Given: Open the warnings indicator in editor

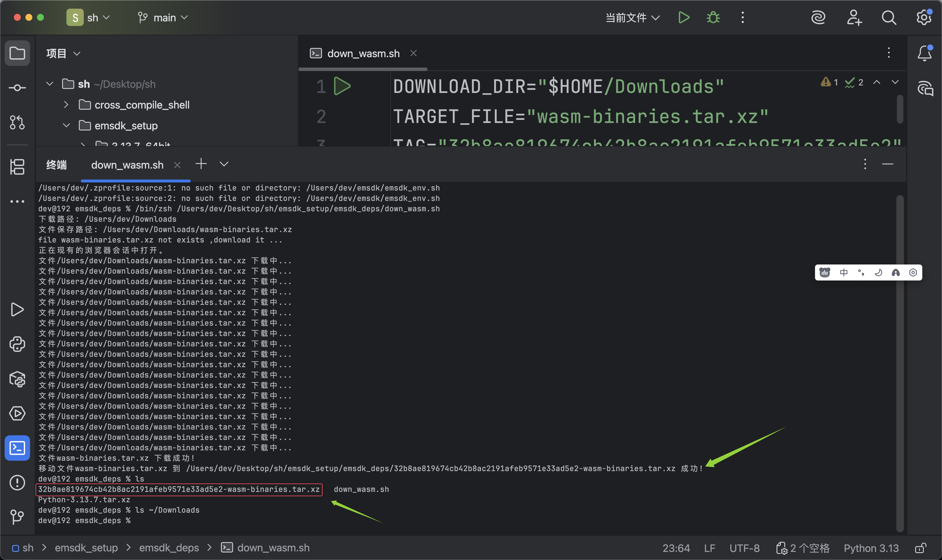Looking at the screenshot, I should click(830, 82).
